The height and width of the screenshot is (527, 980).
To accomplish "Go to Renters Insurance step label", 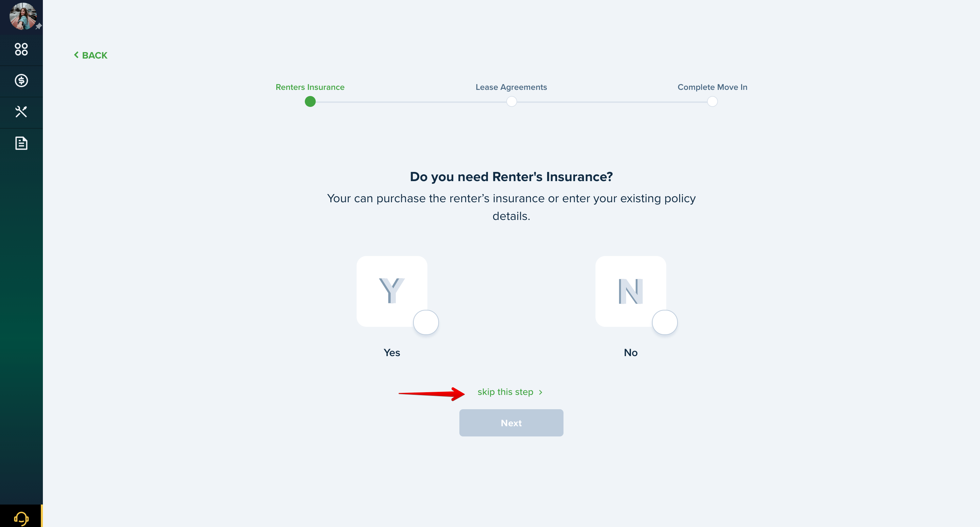I will pyautogui.click(x=310, y=87).
